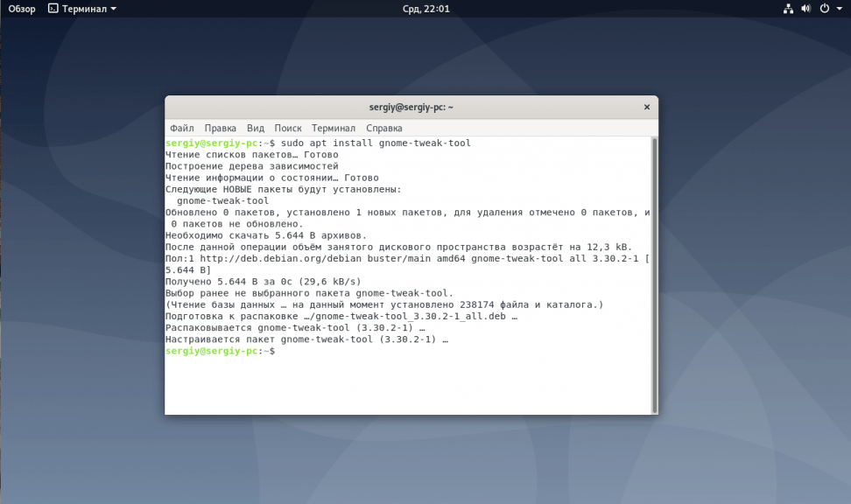Click the terminal's vertical scrollbar
The width and height of the screenshot is (851, 504).
click(x=653, y=262)
